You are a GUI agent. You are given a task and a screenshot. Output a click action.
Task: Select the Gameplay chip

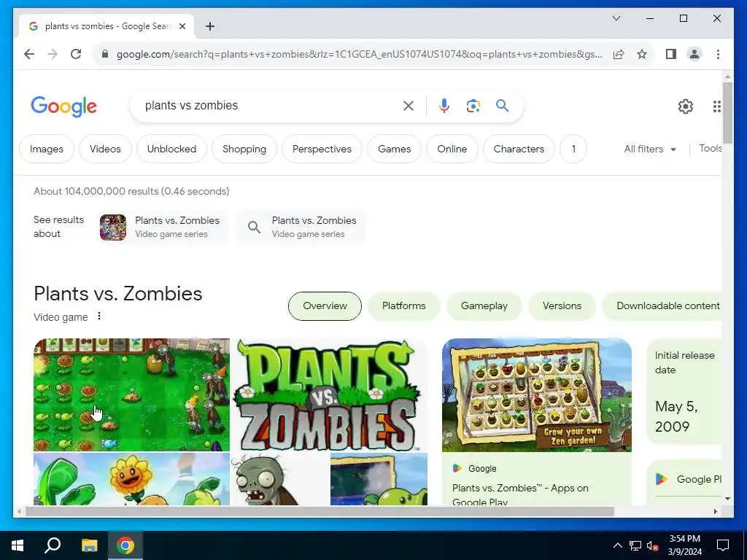pos(484,306)
